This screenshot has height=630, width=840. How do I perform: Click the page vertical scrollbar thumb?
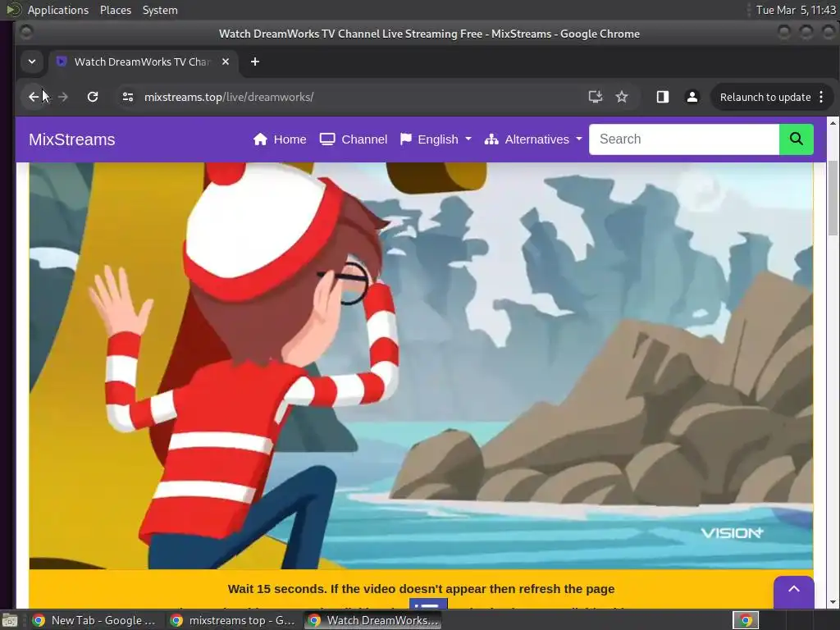click(x=833, y=198)
